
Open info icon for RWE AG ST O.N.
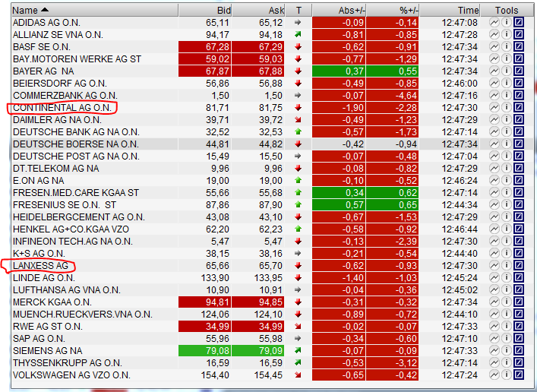pyautogui.click(x=507, y=327)
